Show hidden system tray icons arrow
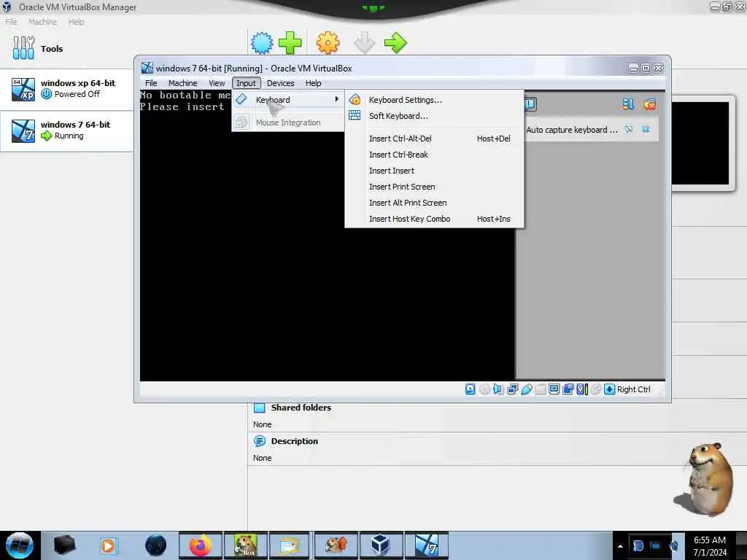 620,546
